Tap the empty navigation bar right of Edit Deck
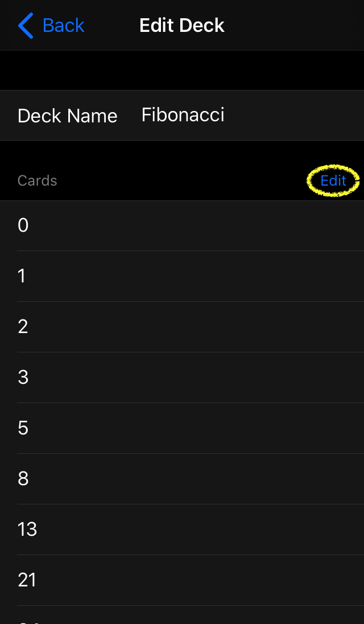The height and width of the screenshot is (624, 364). tap(294, 26)
